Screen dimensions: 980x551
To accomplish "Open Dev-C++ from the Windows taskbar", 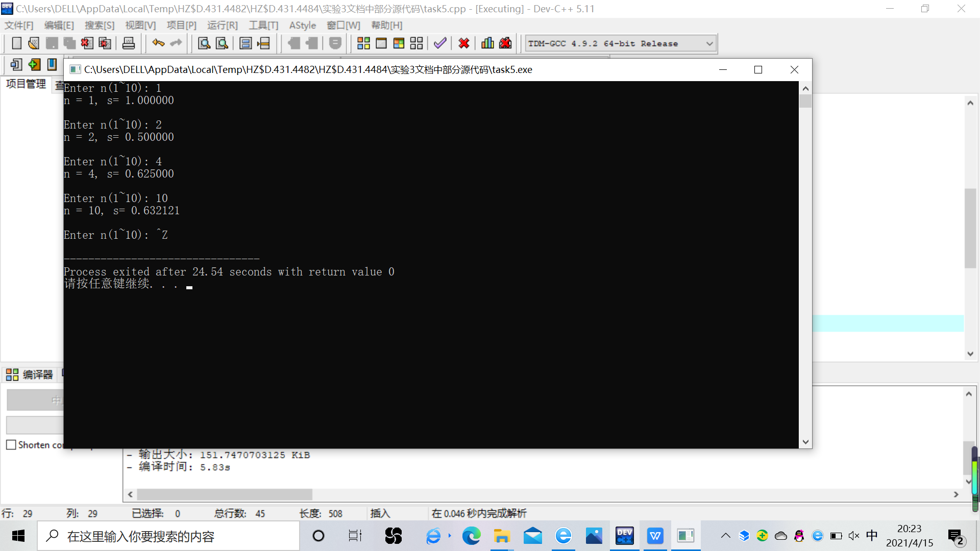I will pyautogui.click(x=624, y=536).
